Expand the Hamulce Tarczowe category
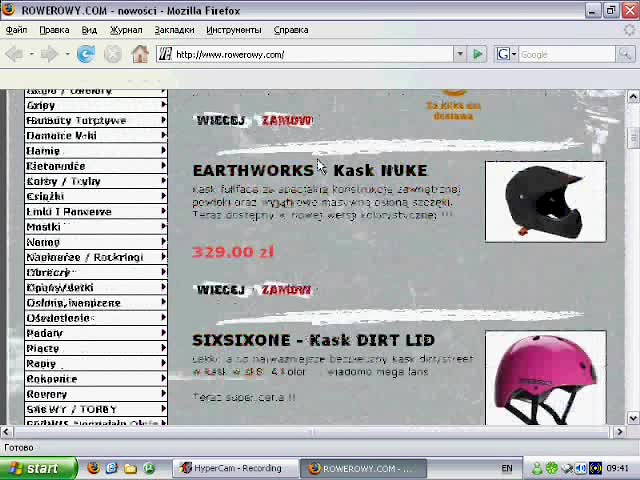The image size is (640, 480). (x=96, y=120)
